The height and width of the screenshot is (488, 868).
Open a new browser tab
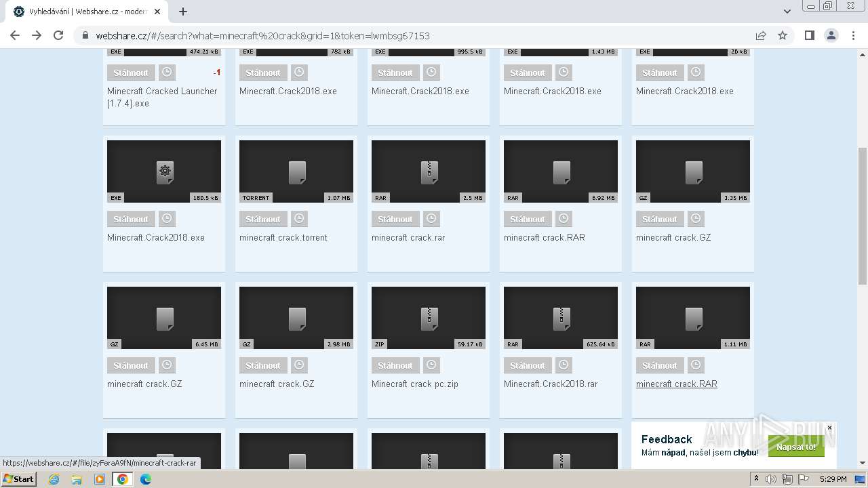click(x=183, y=12)
